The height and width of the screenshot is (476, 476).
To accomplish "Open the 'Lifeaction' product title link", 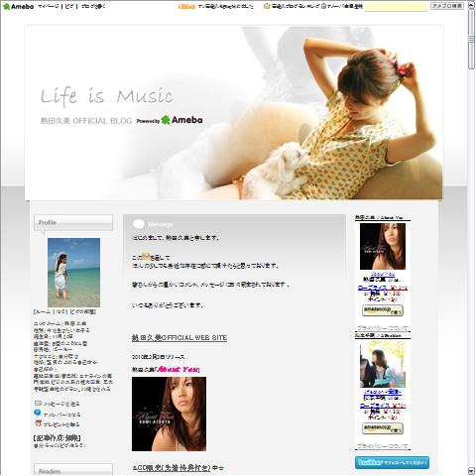I will [x=383, y=392].
